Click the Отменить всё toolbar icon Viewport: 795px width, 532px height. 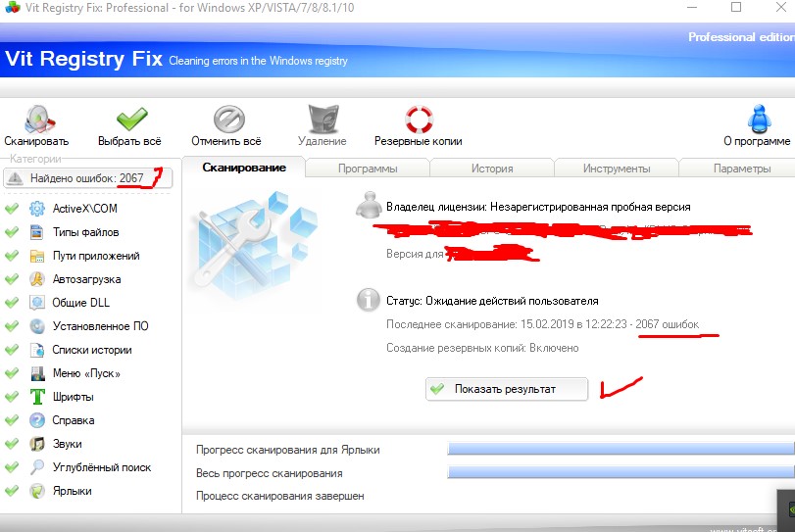pos(229,119)
